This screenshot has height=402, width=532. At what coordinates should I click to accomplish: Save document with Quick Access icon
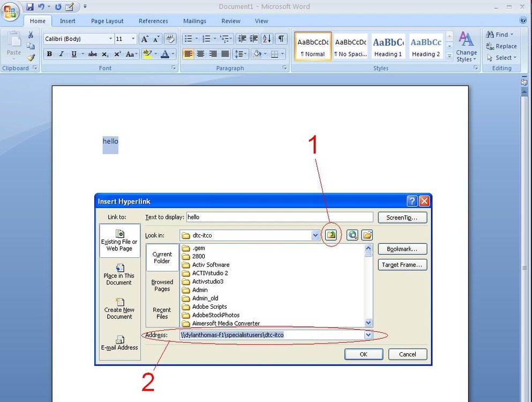(x=30, y=6)
